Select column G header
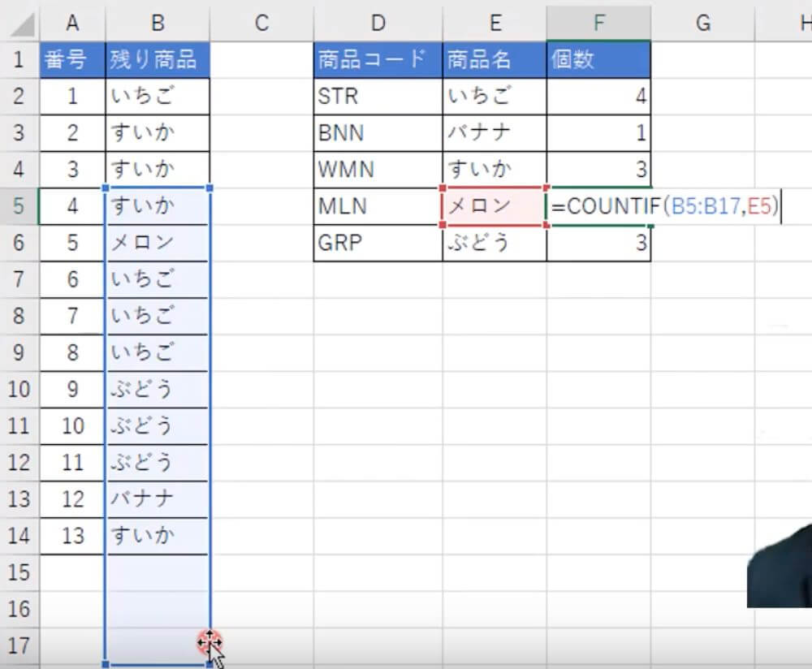Screen dimensions: 812x669 [702, 23]
